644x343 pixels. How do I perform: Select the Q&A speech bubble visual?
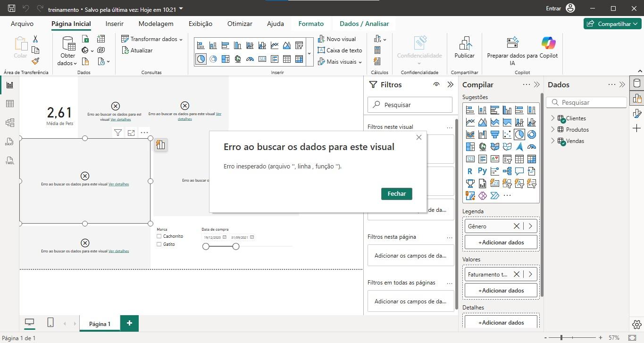519,171
